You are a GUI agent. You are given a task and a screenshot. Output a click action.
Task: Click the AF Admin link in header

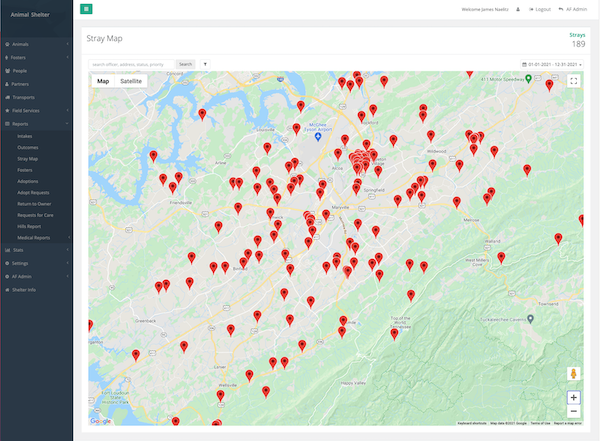tap(573, 10)
